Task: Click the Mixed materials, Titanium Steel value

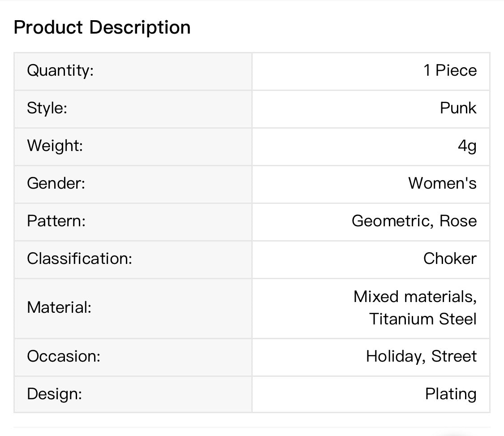Action: click(x=415, y=308)
